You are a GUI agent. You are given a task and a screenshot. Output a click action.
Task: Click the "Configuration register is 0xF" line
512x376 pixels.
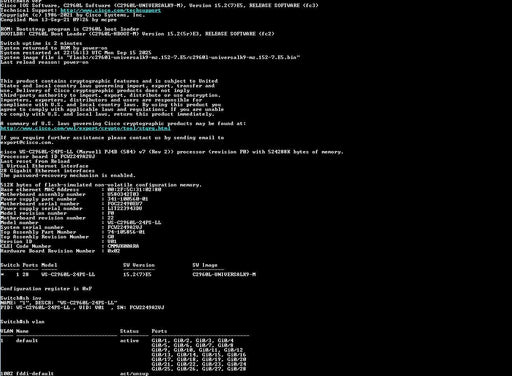tap(46, 289)
